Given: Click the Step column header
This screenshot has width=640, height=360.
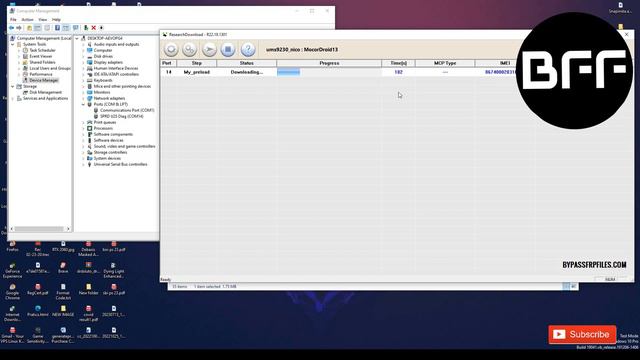Looking at the screenshot, I should tap(197, 63).
